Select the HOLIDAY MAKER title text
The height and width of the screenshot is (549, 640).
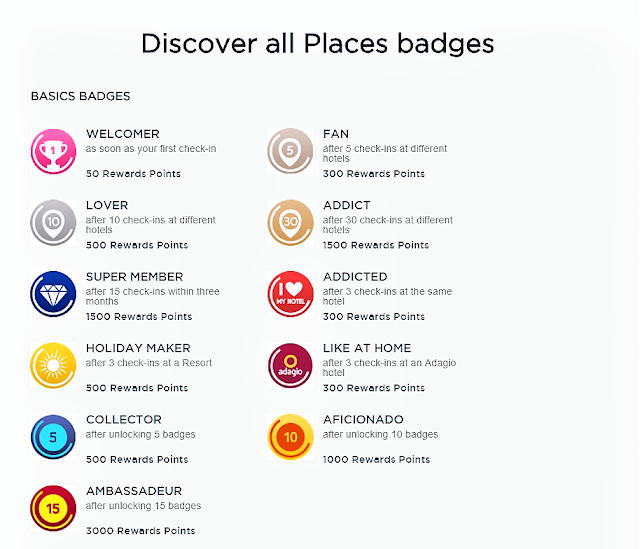pos(137,348)
